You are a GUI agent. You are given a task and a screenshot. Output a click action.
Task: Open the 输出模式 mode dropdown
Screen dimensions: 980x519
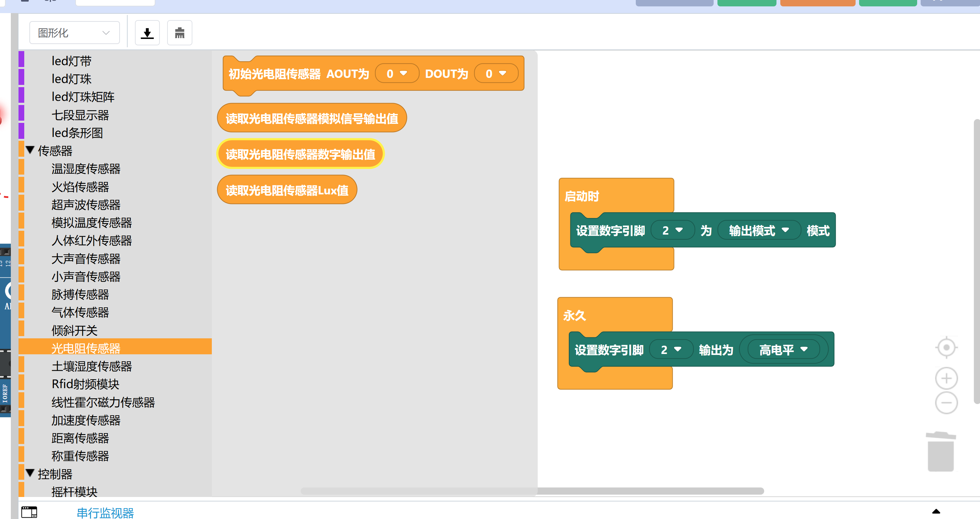point(759,230)
